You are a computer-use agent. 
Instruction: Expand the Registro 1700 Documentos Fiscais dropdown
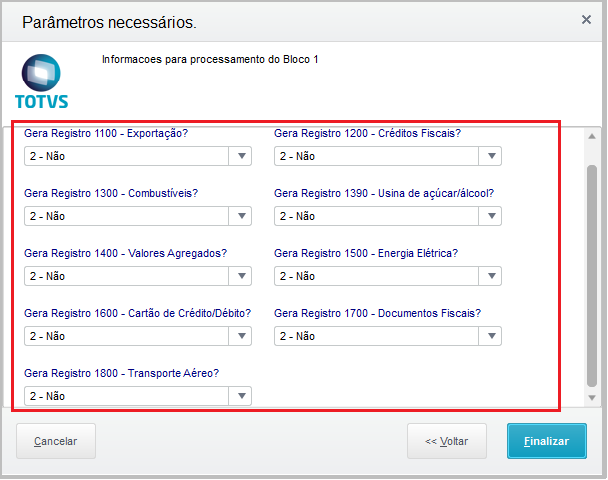tap(491, 336)
